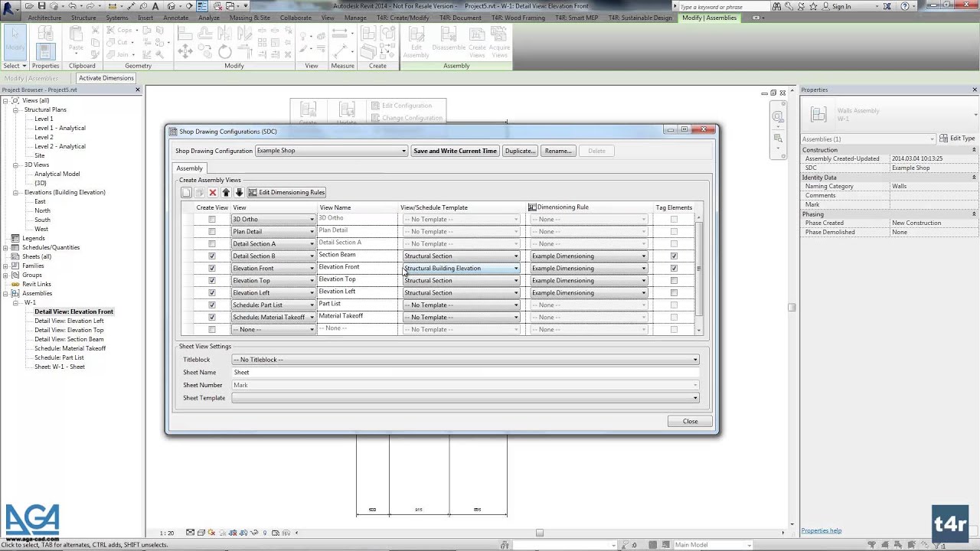This screenshot has width=980, height=551.
Task: Click the Edit Assembly ribbon icon
Action: click(416, 42)
